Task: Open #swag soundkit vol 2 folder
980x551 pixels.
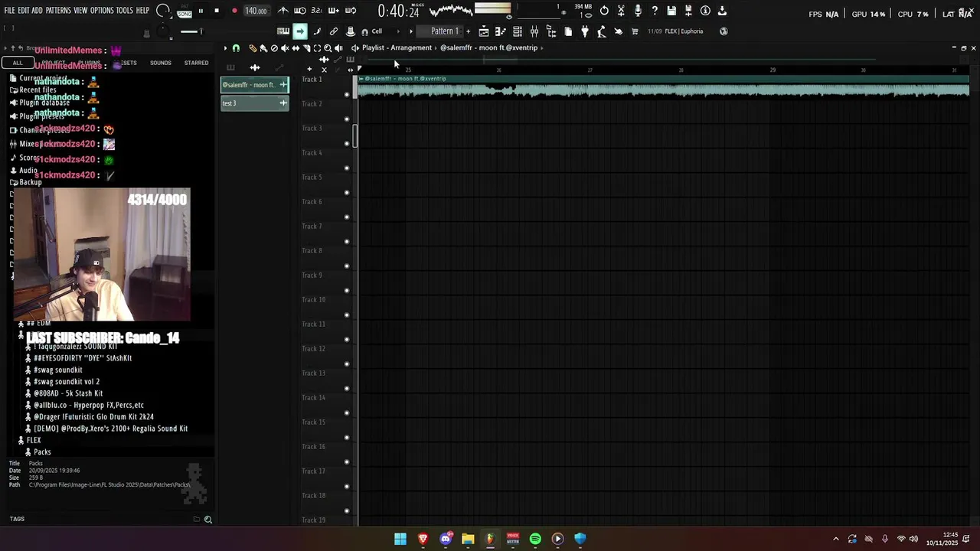Action: 67,381
